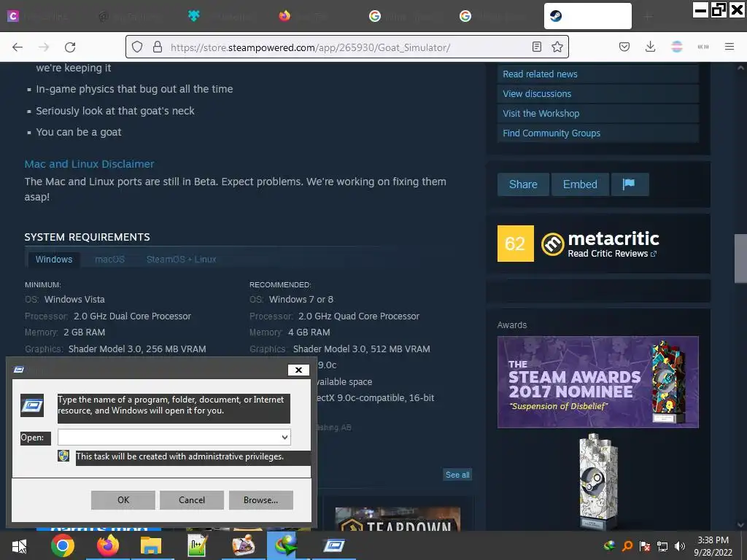This screenshot has width=747, height=560.
Task: Open the Firefox hamburger menu
Action: (x=729, y=47)
